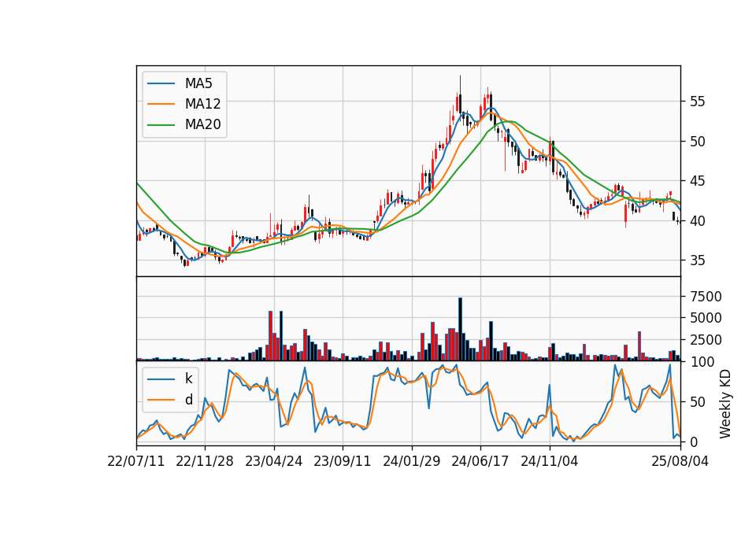756x543 pixels.
Task: Click the 2500 volume axis label
Action: click(x=706, y=340)
